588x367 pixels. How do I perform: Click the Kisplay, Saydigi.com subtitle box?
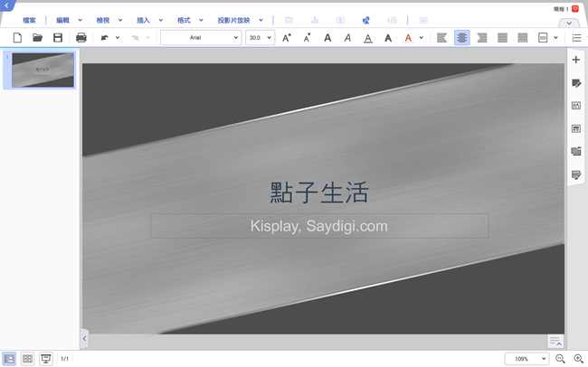[x=319, y=226]
